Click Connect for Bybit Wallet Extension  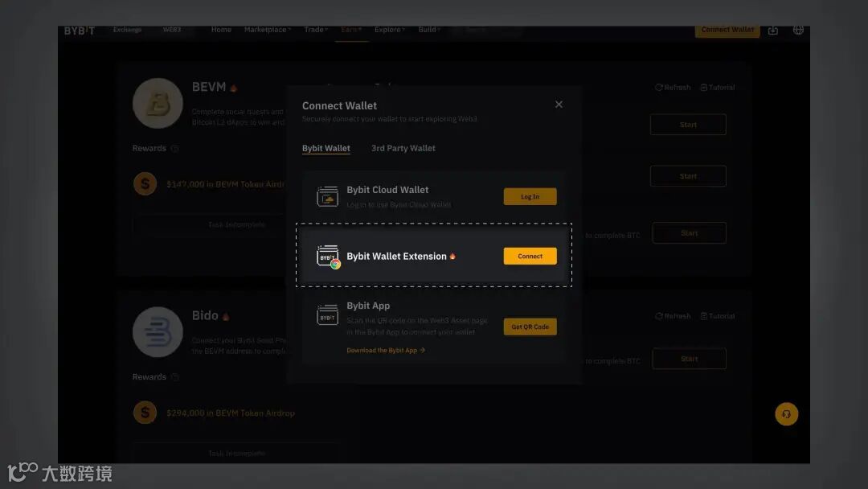(x=530, y=256)
